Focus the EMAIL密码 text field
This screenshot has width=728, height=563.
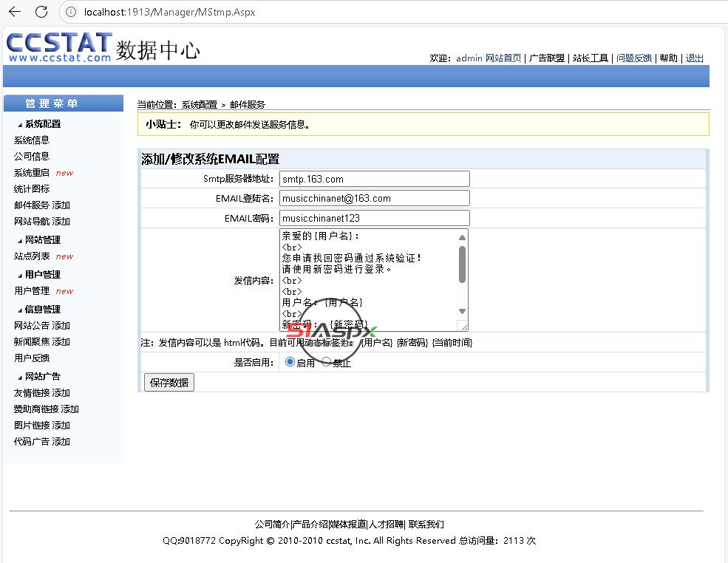coord(375,218)
